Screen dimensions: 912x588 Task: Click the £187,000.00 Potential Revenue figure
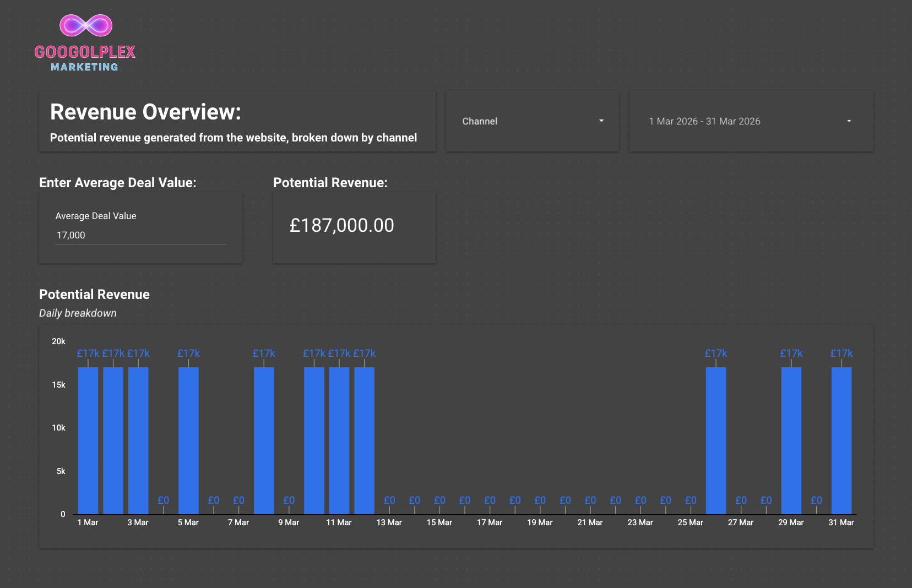(x=341, y=226)
